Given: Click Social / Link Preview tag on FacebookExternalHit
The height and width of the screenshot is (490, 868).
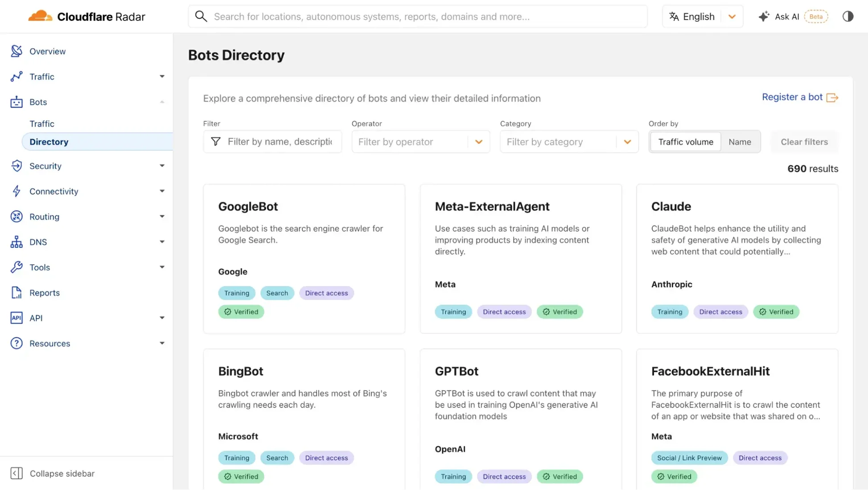Looking at the screenshot, I should 689,458.
